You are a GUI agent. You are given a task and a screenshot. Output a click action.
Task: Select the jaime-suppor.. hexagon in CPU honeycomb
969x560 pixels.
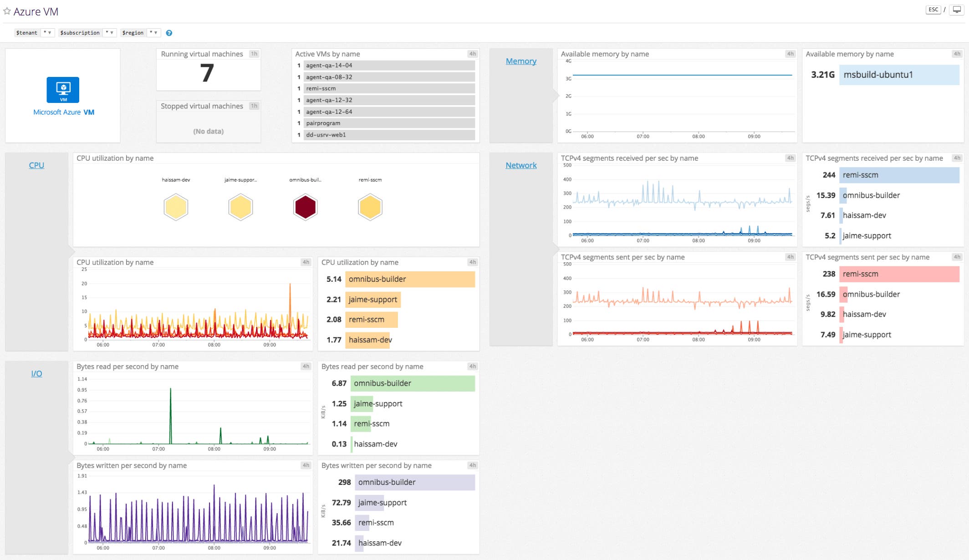pos(240,207)
